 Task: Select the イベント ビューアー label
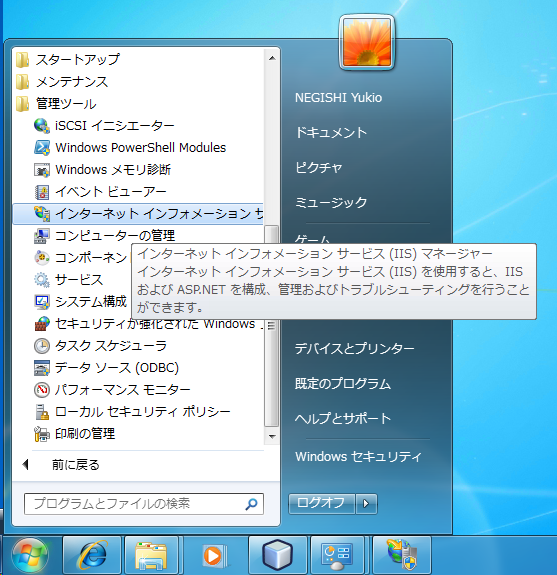111,192
